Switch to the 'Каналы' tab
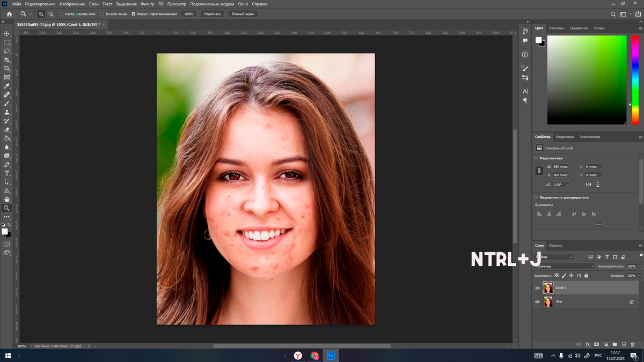 pos(555,246)
